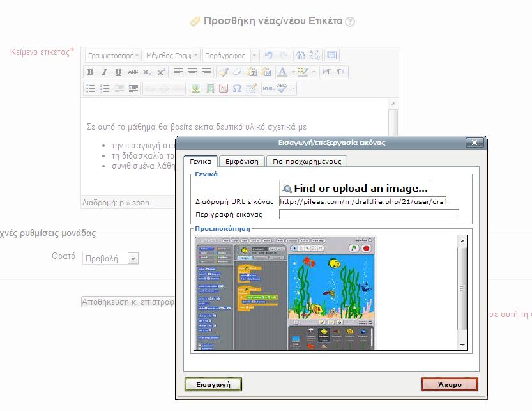Open the Παράγραφος format dropdown

[x=231, y=56]
